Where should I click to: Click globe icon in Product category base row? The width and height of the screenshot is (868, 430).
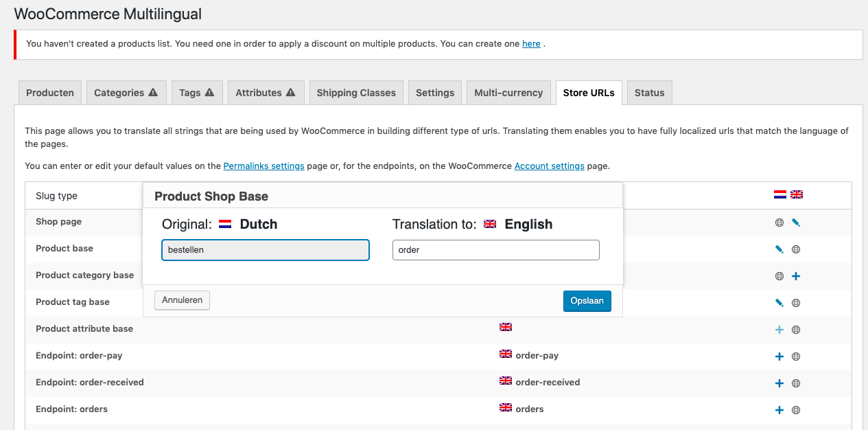[779, 276]
